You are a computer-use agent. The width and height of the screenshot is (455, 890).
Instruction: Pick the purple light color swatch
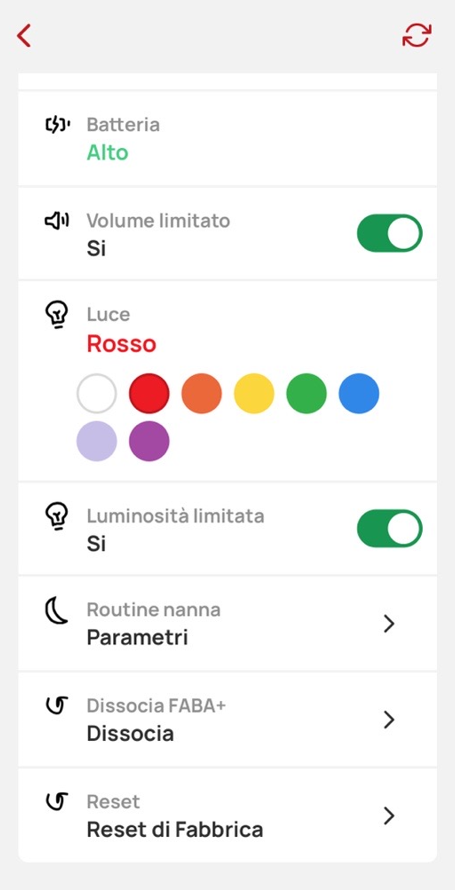point(149,441)
